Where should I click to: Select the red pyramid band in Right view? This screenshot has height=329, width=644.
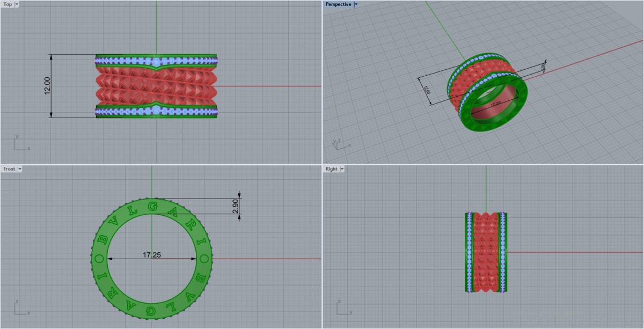pyautogui.click(x=486, y=252)
